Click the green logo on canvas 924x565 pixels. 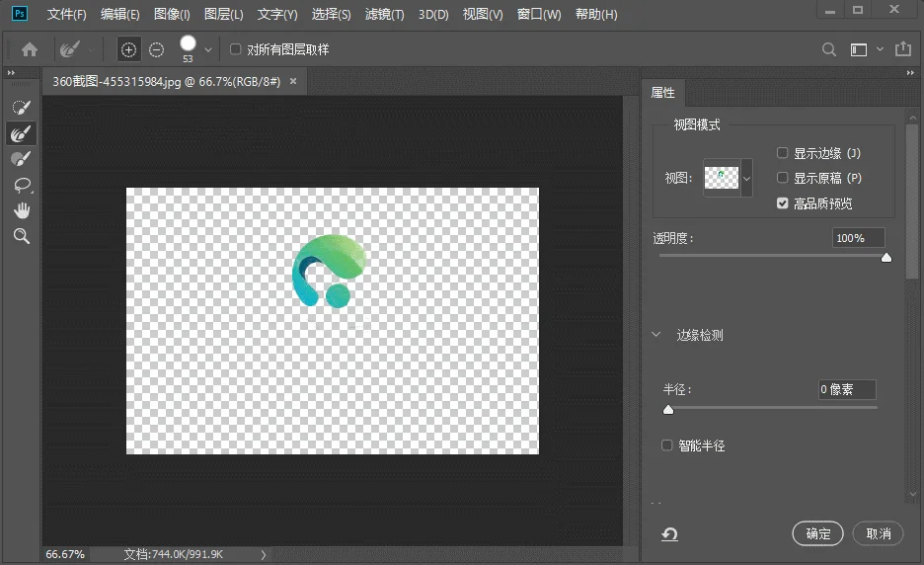(x=329, y=271)
